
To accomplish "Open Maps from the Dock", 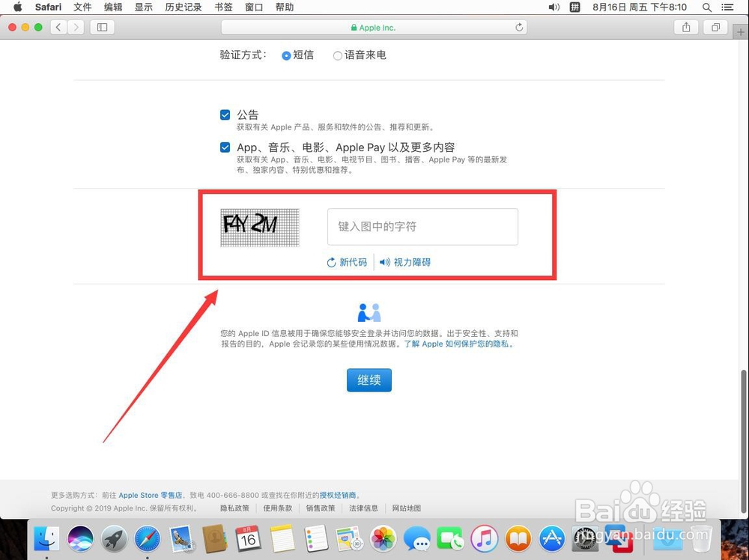I will (349, 539).
